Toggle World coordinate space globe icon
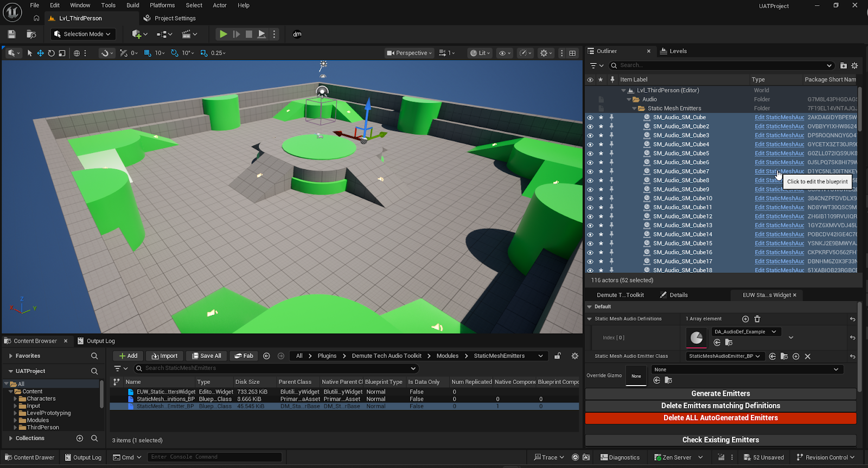The height and width of the screenshot is (468, 868). click(77, 53)
